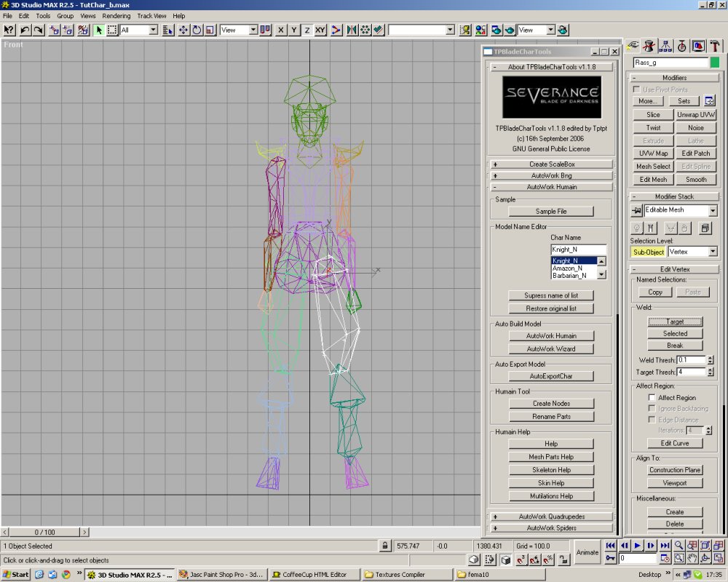The height and width of the screenshot is (582, 728).
Task: Toggle the Animate button
Action: (587, 552)
